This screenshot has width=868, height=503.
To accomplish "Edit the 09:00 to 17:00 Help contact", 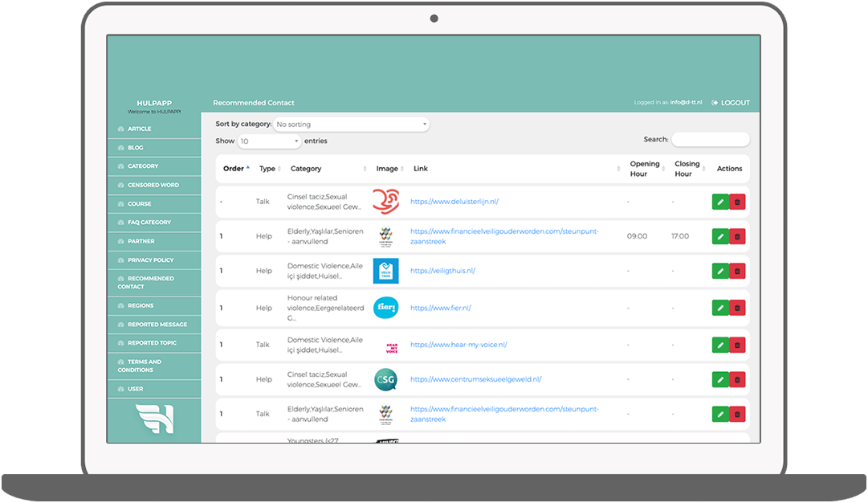I will (x=720, y=236).
